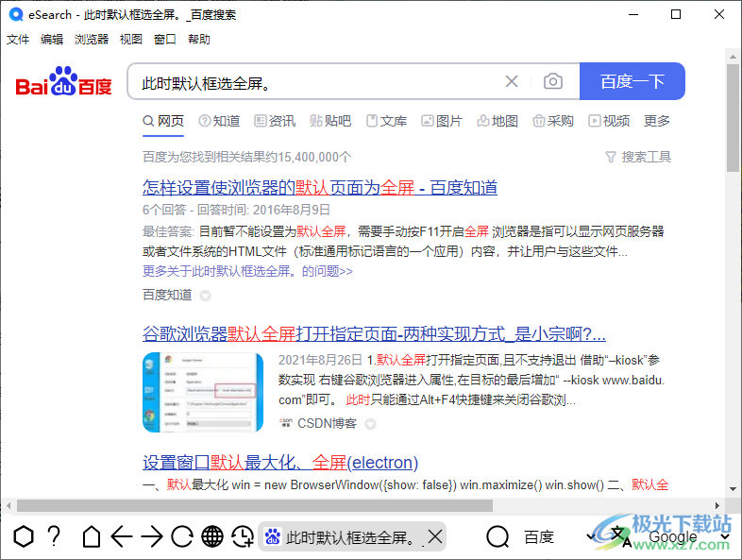Screen dimensions: 742x560
Task: Click the hexagon main-page icon in the bottom bar
Action: (x=24, y=536)
